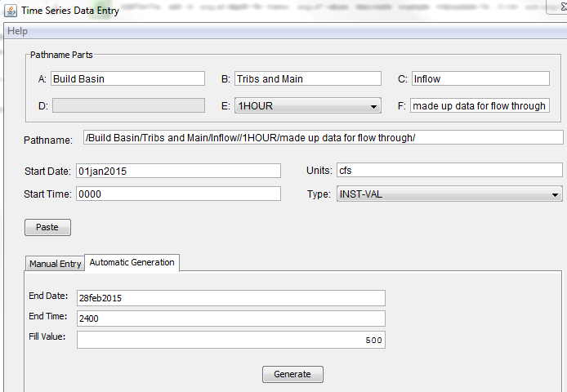
Task: Click the Units label
Action: [319, 171]
